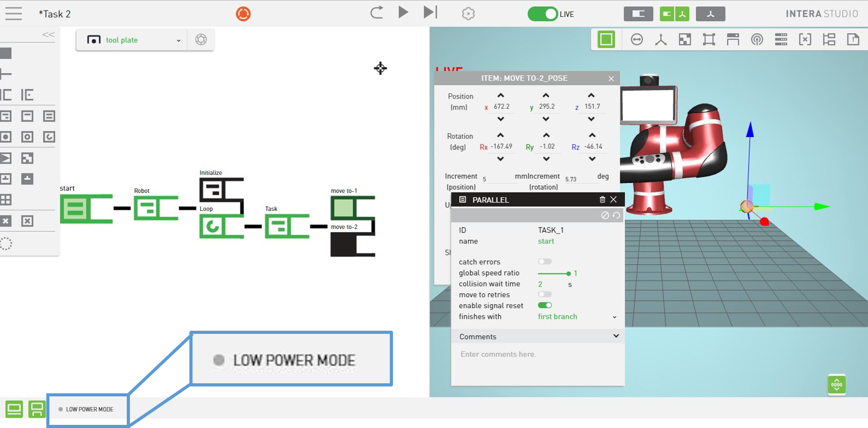This screenshot has height=428, width=868.
Task: Restart the task with circular arrow icon
Action: click(x=377, y=13)
